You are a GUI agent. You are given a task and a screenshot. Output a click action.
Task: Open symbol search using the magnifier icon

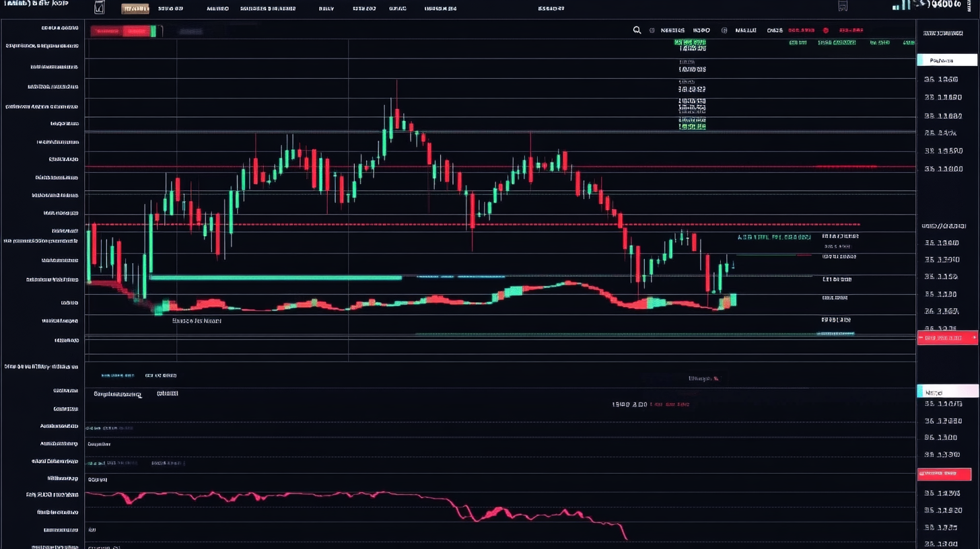(x=637, y=30)
